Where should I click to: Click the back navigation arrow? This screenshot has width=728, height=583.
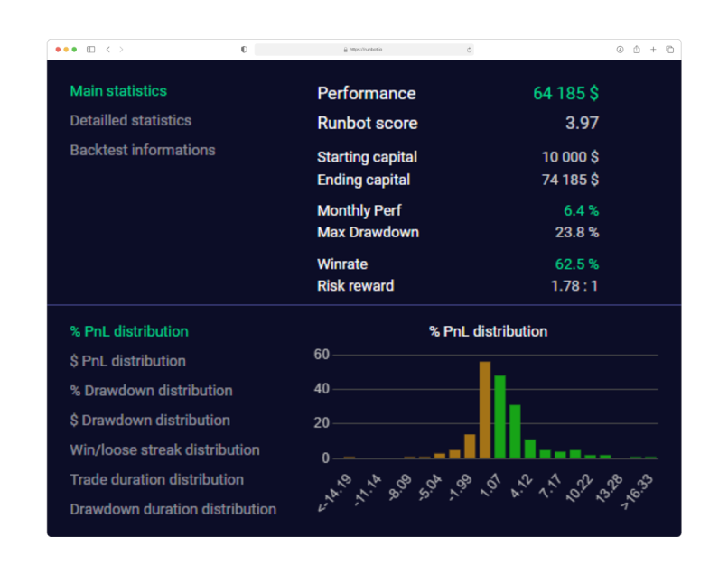[x=107, y=49]
